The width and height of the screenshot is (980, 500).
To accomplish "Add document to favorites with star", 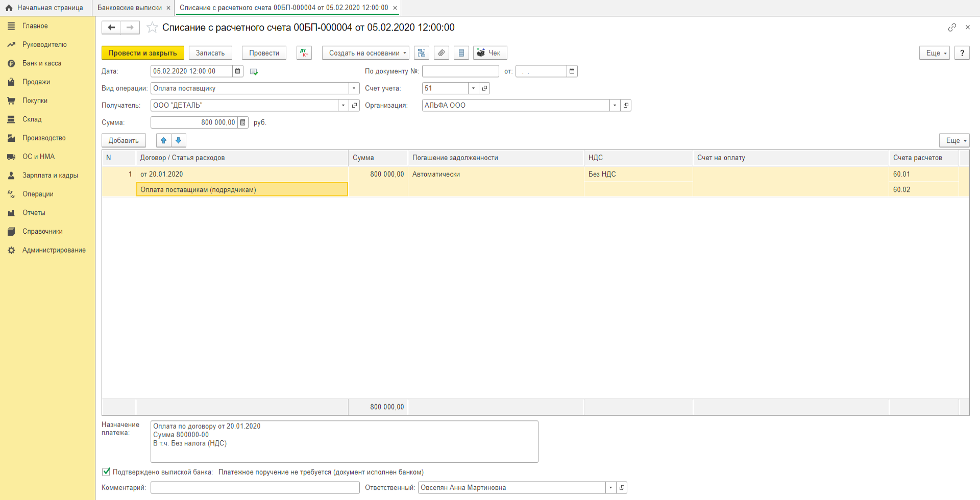I will pos(152,28).
